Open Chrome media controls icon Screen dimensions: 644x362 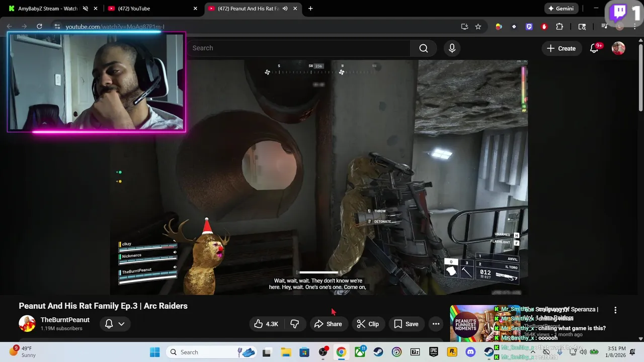click(605, 27)
